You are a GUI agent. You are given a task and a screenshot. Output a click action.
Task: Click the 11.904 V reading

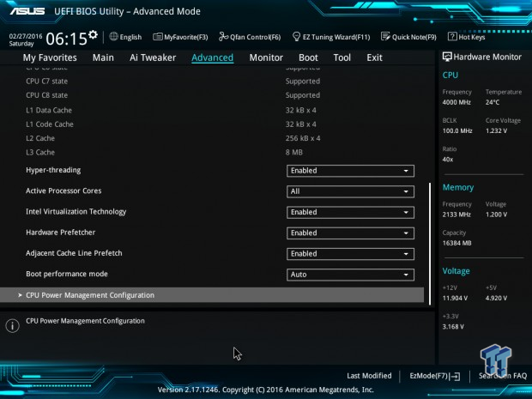tap(455, 299)
